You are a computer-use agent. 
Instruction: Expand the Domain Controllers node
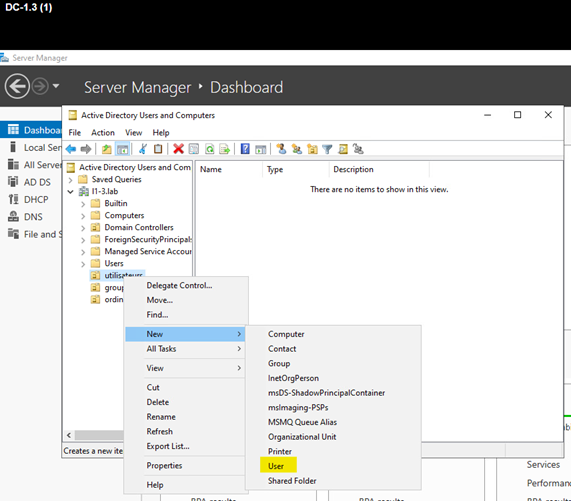[83, 228]
